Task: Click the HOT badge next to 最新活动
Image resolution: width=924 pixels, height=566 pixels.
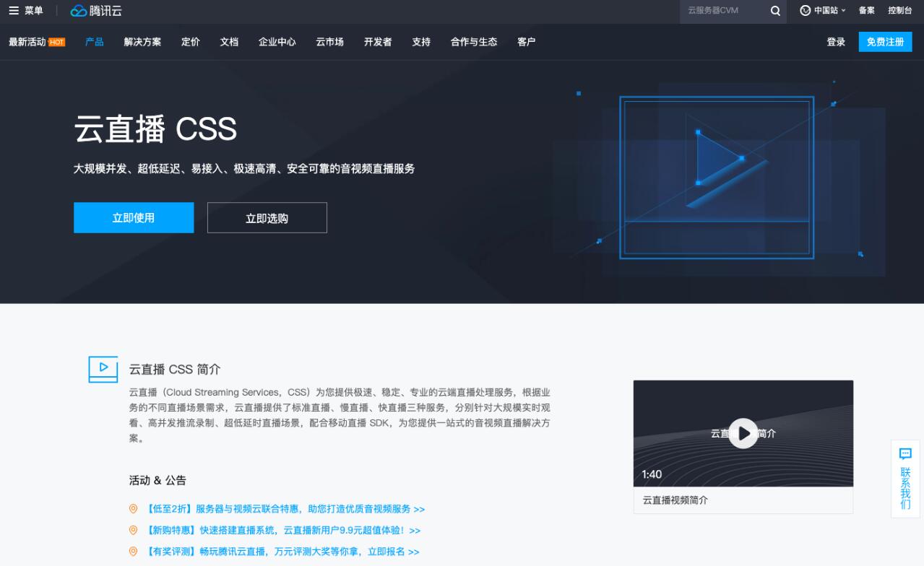Action: (x=57, y=43)
